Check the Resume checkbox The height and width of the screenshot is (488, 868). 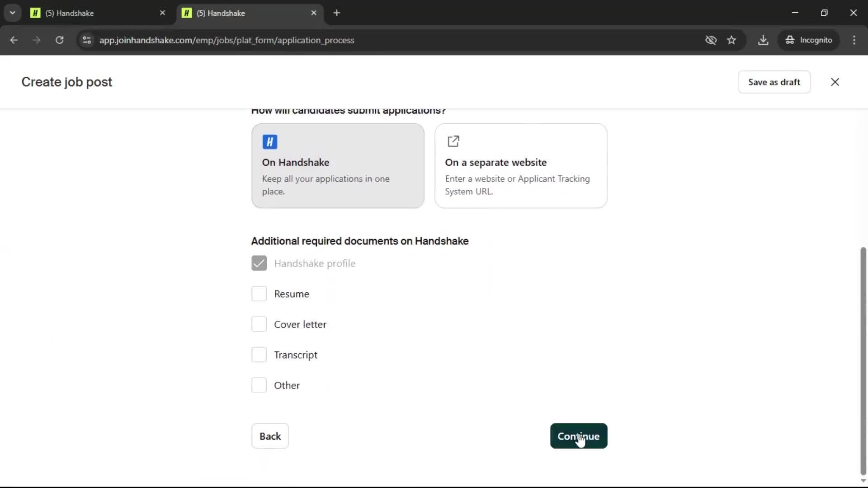tap(259, 294)
